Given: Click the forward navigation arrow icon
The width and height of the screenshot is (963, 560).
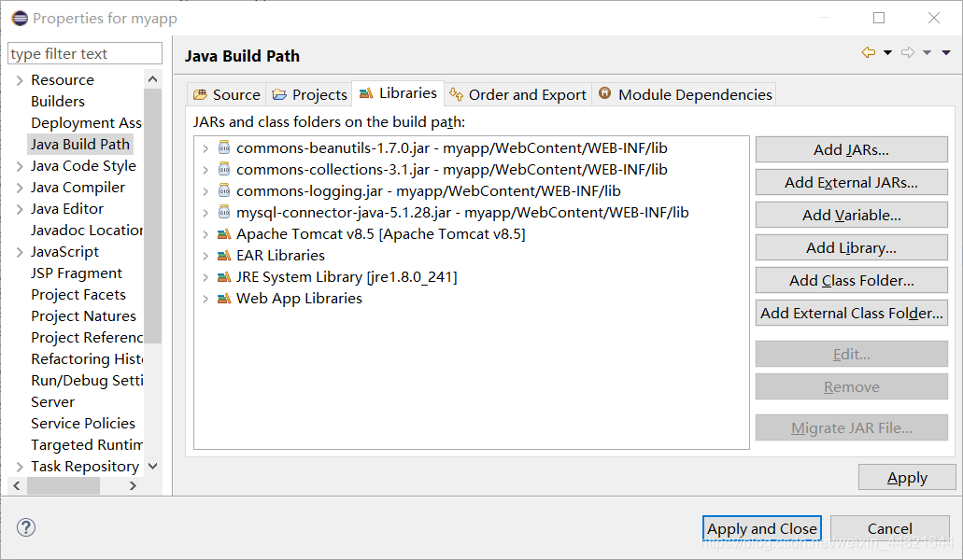Looking at the screenshot, I should tap(908, 53).
